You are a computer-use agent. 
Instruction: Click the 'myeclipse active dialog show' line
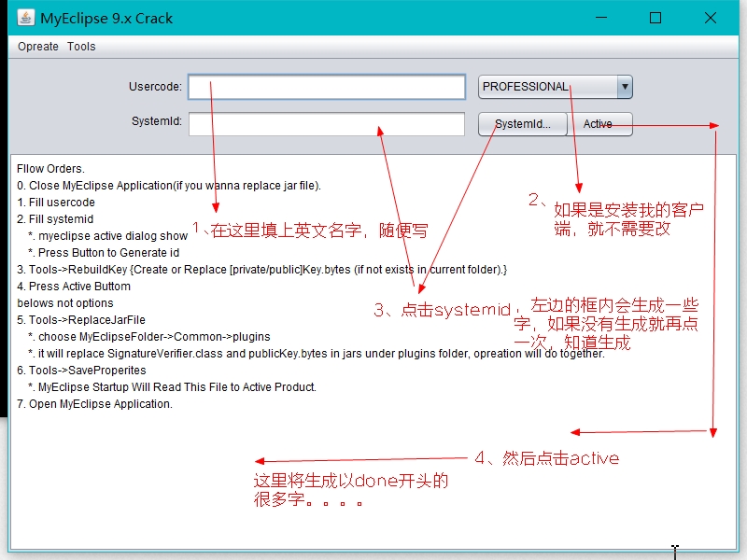coord(107,236)
